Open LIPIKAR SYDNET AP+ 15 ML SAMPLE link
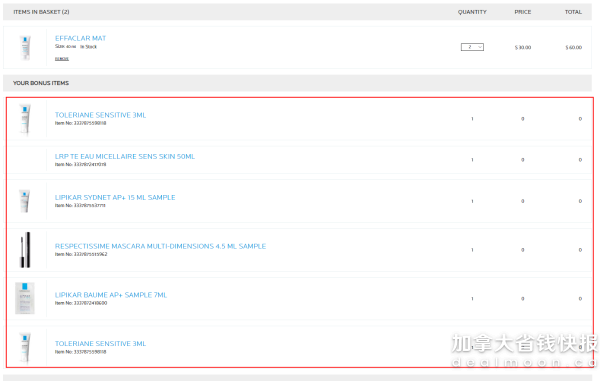The width and height of the screenshot is (600, 381). (x=115, y=197)
